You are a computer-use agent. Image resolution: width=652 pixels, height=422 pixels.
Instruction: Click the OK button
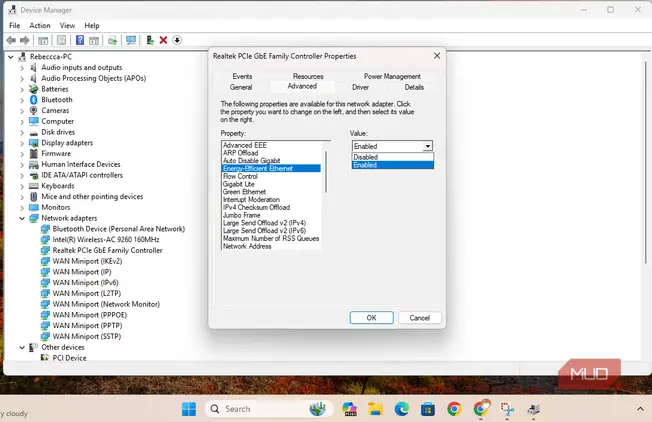[x=372, y=318]
